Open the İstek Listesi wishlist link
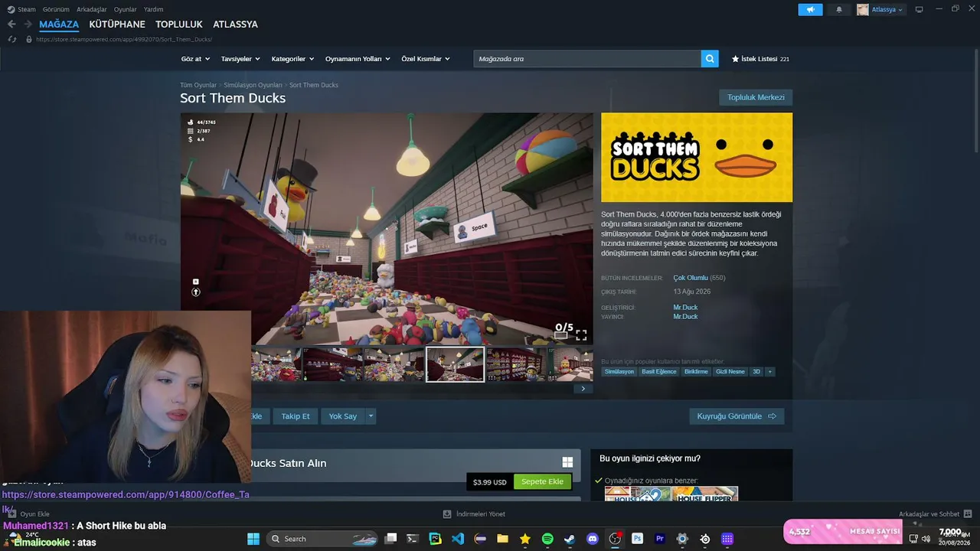The width and height of the screenshot is (980, 551). (x=760, y=59)
